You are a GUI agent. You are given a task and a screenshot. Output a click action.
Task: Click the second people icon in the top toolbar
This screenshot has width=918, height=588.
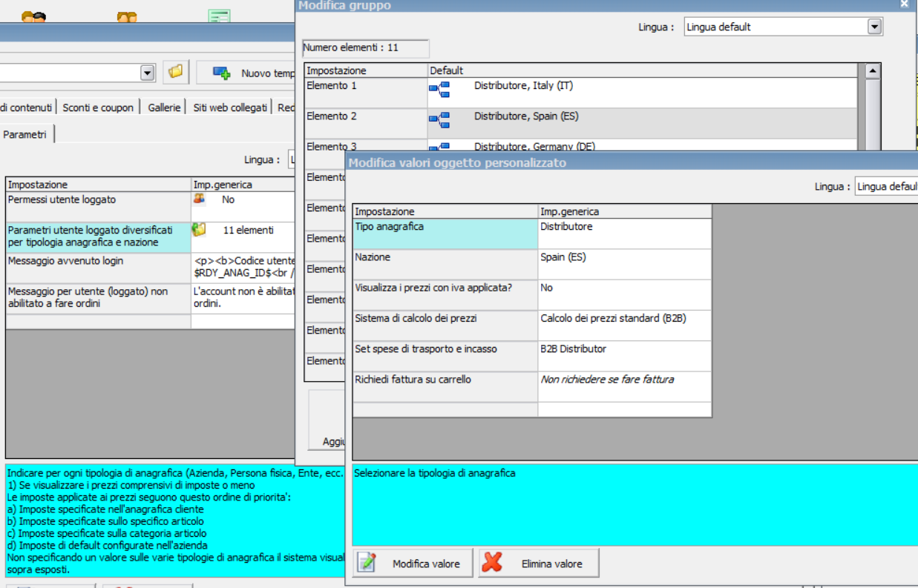click(127, 17)
